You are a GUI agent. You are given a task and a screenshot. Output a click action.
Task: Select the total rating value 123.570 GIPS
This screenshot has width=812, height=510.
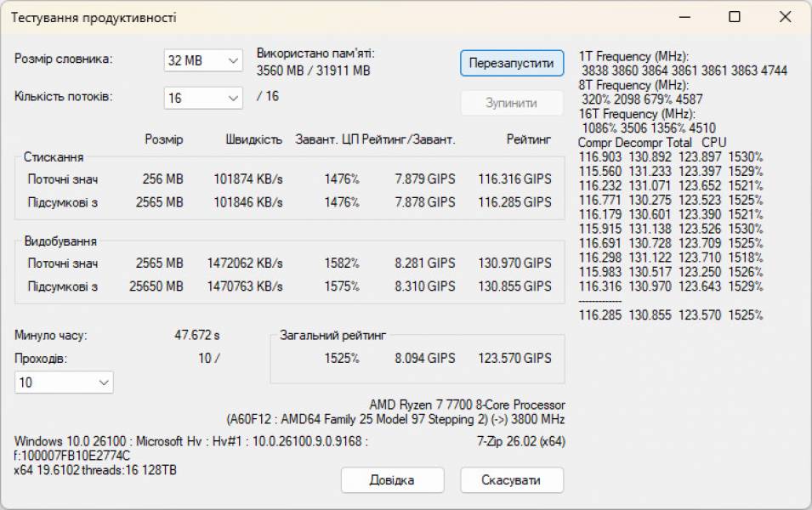tap(514, 359)
